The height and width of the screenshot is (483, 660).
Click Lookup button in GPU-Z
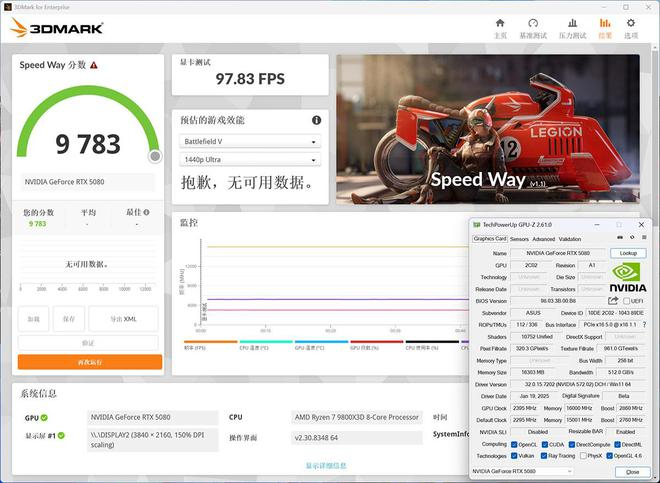(628, 253)
